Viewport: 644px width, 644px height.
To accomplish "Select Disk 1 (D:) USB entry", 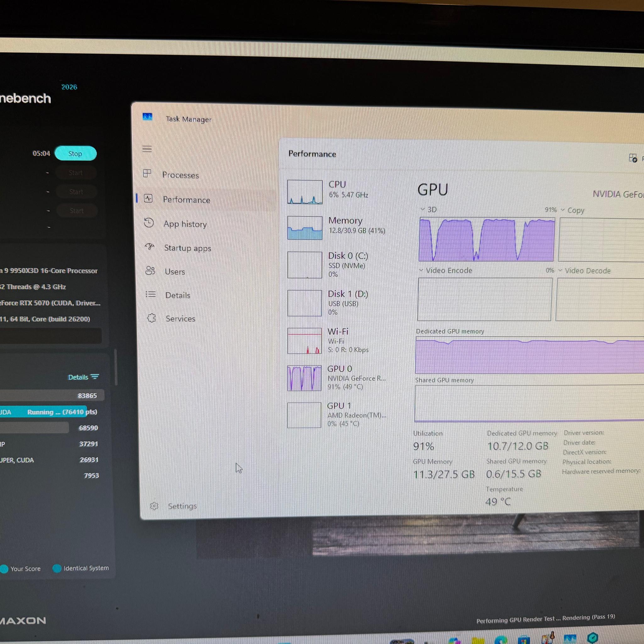I will 337,303.
